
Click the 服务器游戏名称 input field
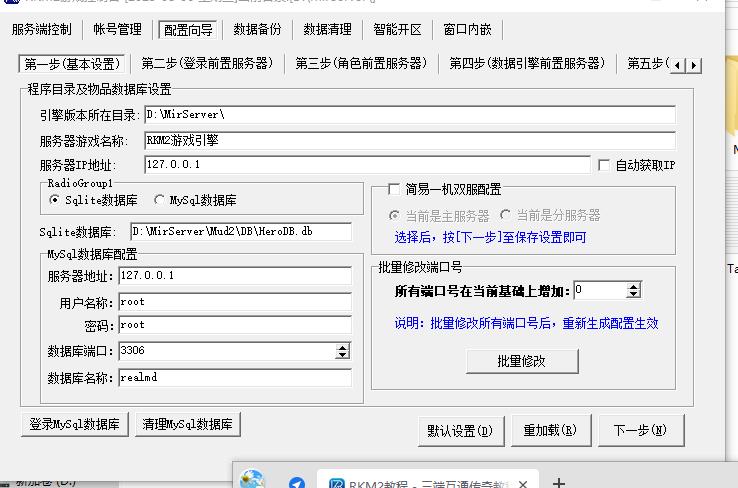[x=409, y=141]
